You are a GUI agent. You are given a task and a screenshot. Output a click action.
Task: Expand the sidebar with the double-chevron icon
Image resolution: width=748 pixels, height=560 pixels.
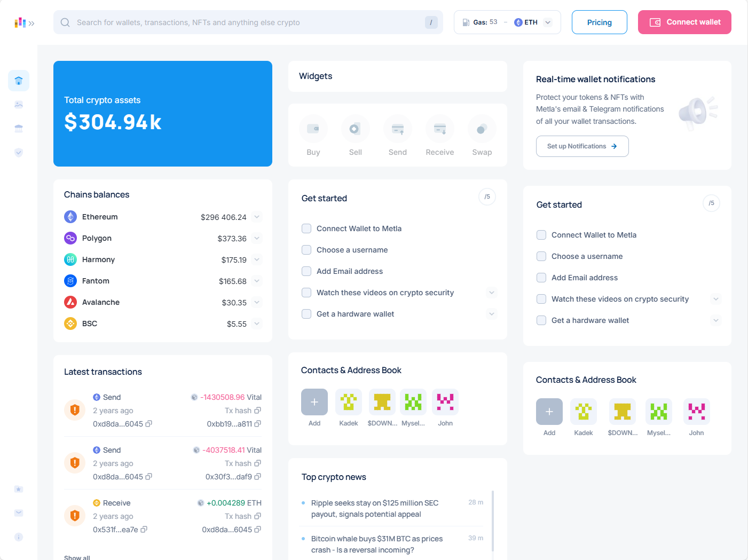[32, 23]
